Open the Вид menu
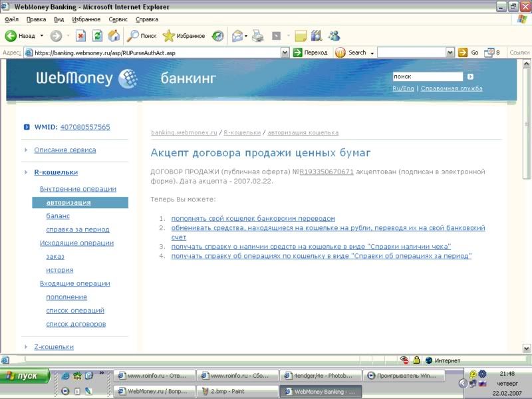The height and width of the screenshot is (399, 532). click(59, 19)
